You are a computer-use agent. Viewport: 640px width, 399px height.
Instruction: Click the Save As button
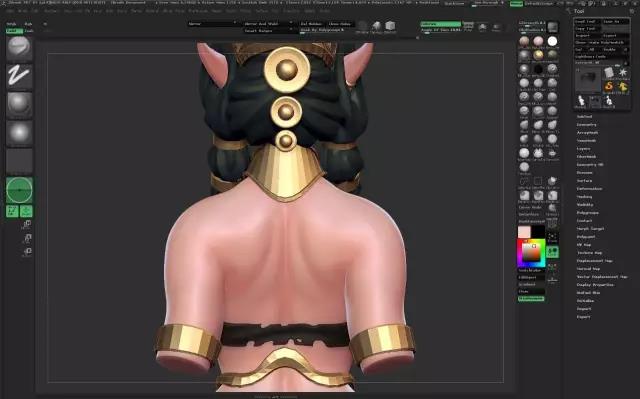tap(616, 21)
